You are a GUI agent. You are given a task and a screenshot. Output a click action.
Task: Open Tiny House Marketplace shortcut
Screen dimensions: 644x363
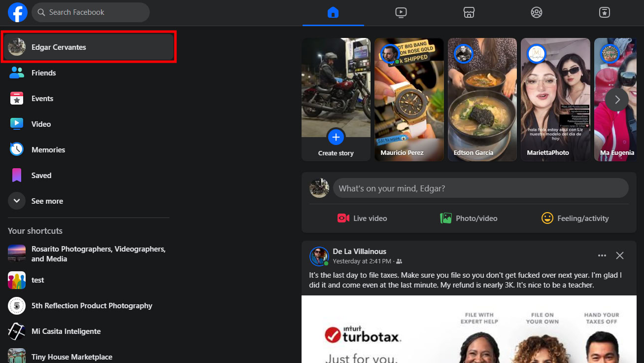coord(89,356)
